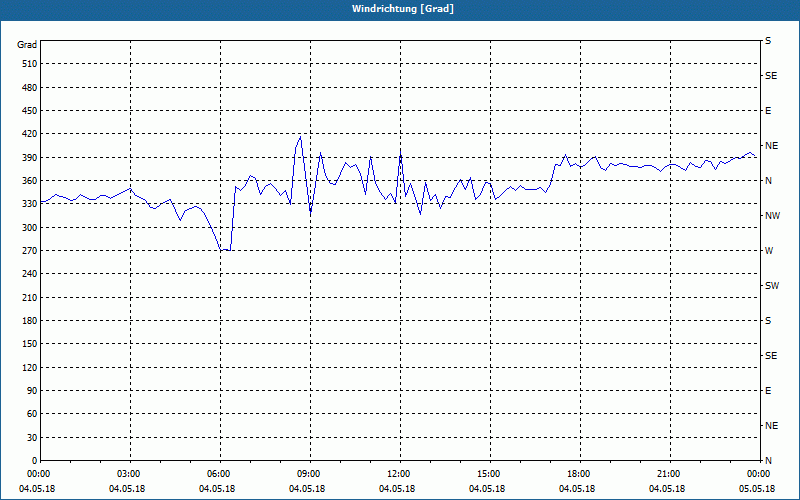Click the Grad unit label on y-axis
The height and width of the screenshot is (500, 800).
(x=27, y=45)
